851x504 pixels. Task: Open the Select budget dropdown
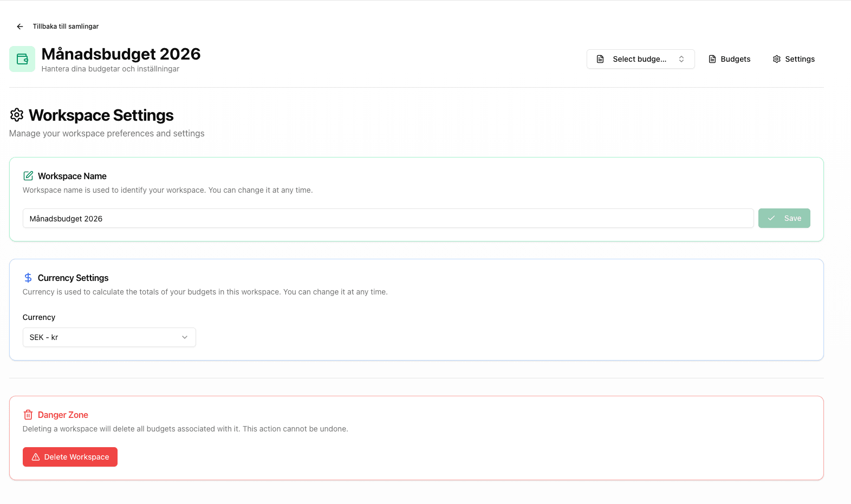pyautogui.click(x=640, y=59)
